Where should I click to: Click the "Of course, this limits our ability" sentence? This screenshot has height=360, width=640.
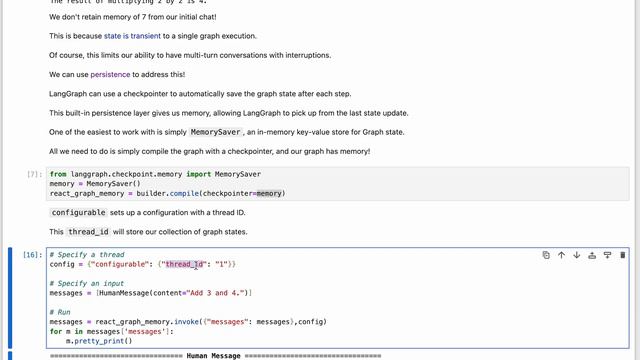(x=190, y=55)
